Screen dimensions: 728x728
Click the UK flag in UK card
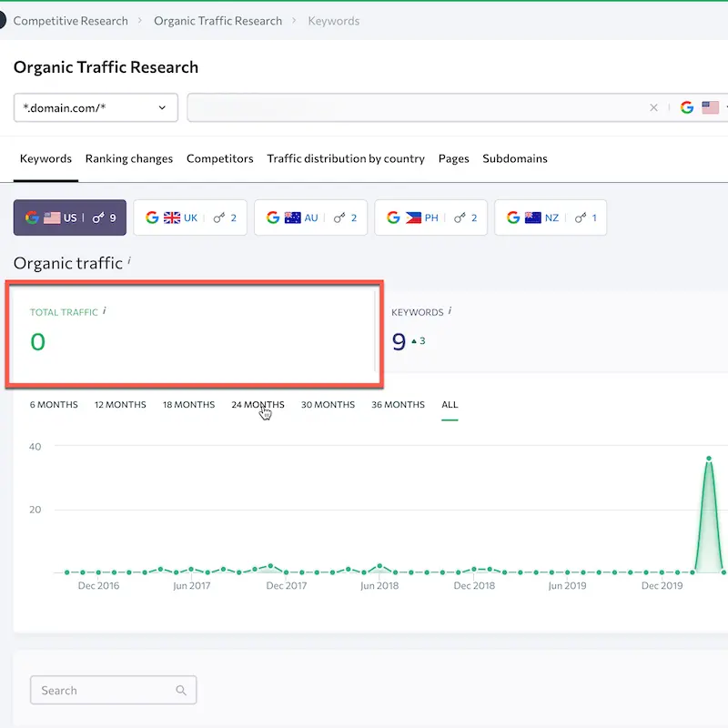pyautogui.click(x=172, y=217)
